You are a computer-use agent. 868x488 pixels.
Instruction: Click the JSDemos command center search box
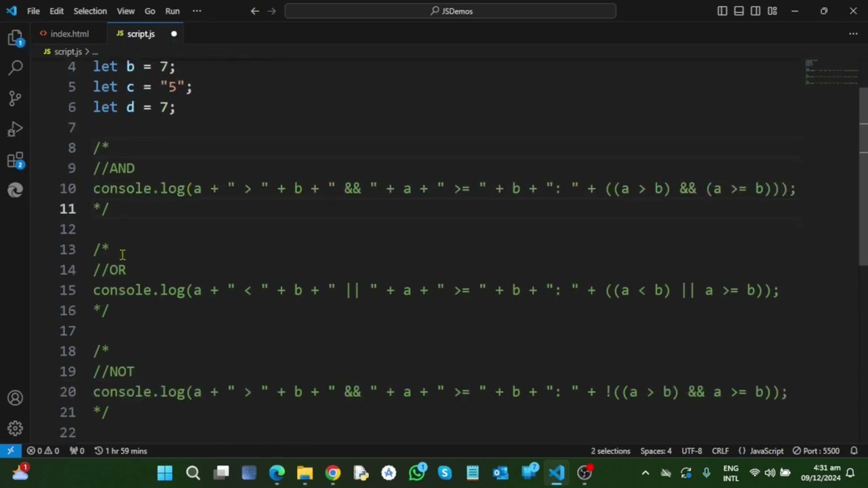click(x=450, y=11)
